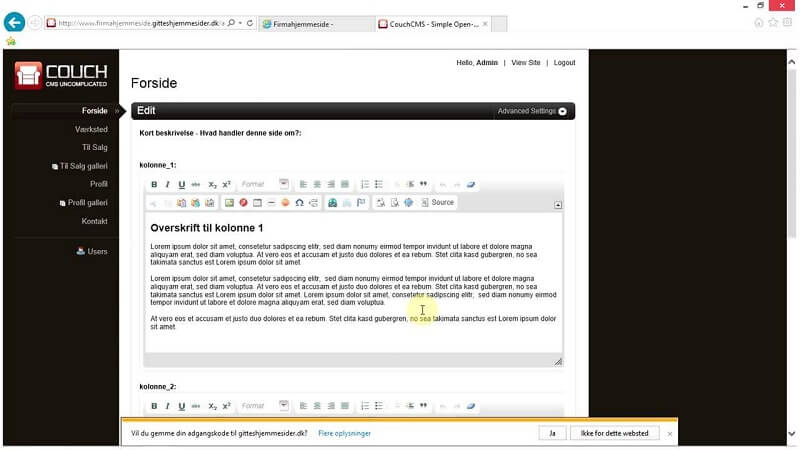Click Find icon in kolonne_1 toolbar
The image size is (800, 450).
[381, 203]
